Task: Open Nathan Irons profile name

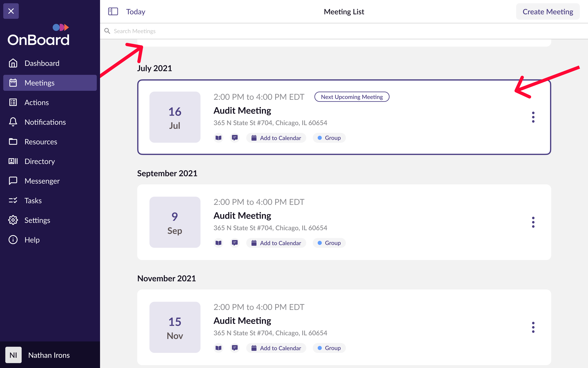Action: click(x=49, y=355)
